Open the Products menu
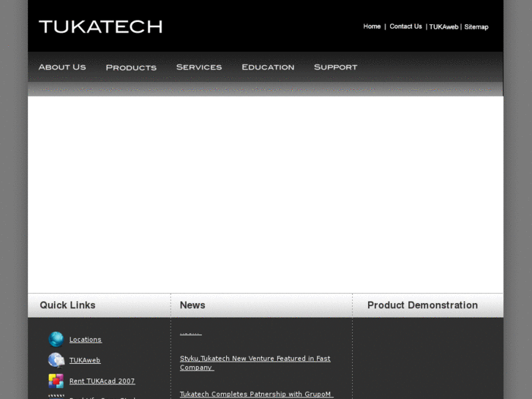This screenshot has width=532, height=399. pyautogui.click(x=131, y=67)
